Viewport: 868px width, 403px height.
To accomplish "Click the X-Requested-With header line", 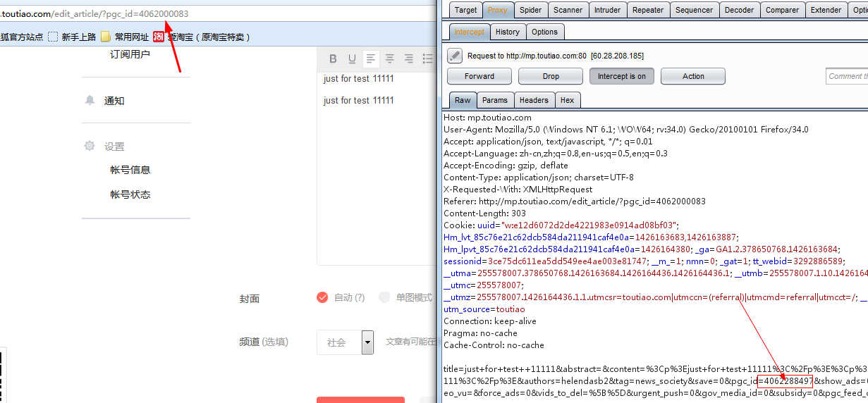I will click(518, 190).
